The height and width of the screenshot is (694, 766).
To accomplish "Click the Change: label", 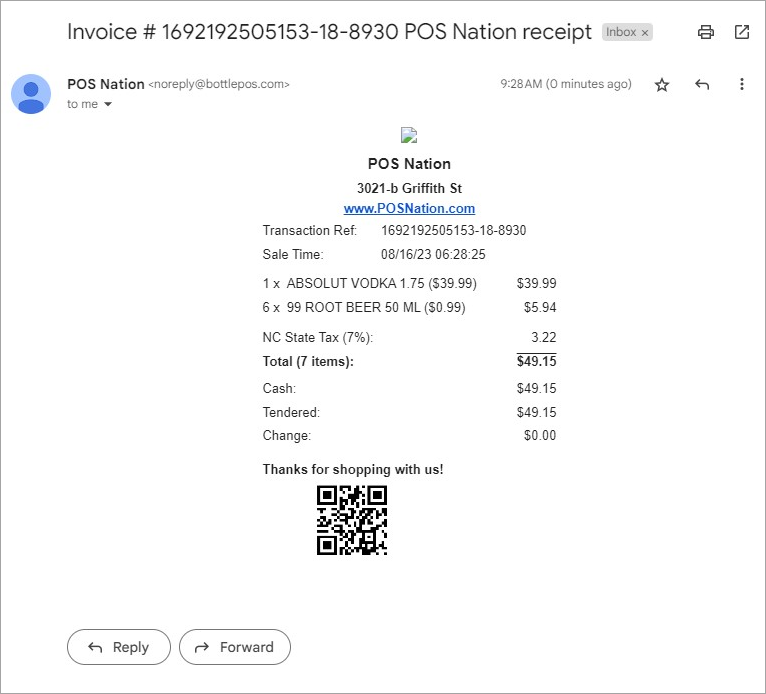I will 286,436.
